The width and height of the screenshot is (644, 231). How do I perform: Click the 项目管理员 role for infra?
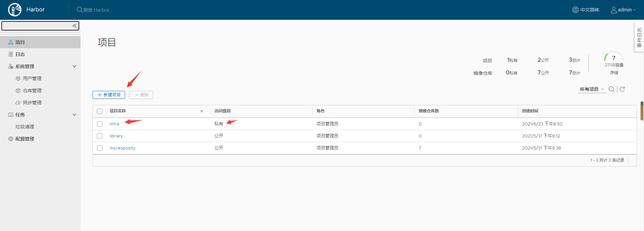tap(327, 124)
